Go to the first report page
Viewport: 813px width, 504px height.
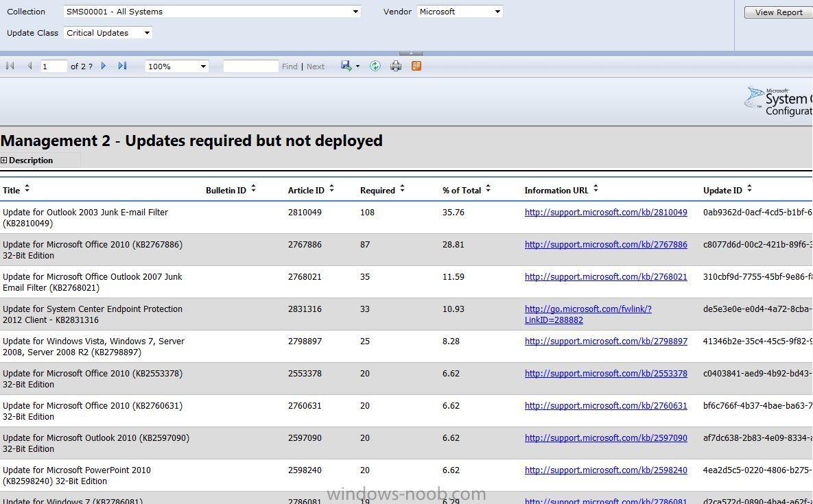click(x=10, y=66)
